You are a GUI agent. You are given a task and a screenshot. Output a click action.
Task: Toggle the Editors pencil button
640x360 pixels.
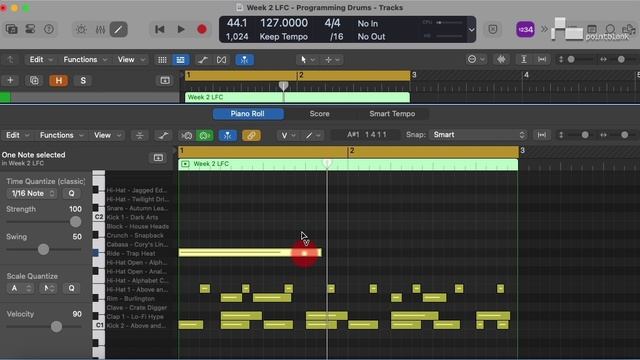118,29
